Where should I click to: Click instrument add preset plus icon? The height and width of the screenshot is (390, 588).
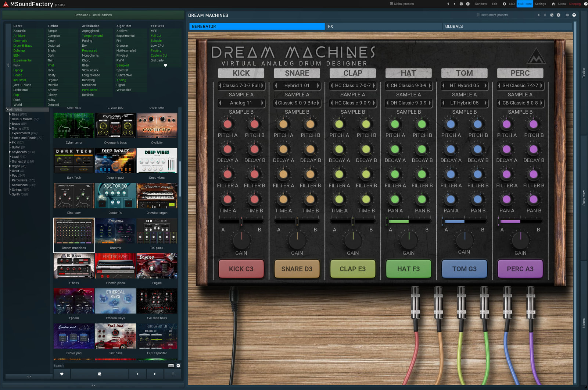coord(558,15)
